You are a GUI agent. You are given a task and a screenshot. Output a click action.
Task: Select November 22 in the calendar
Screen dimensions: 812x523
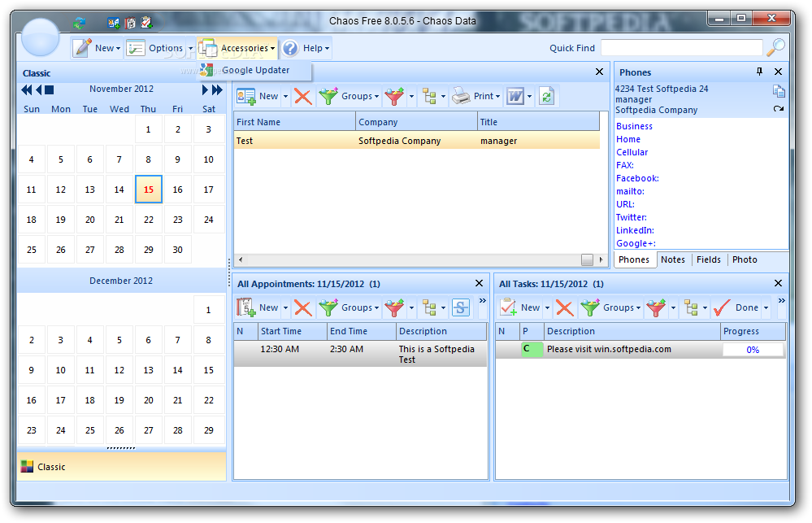[149, 220]
